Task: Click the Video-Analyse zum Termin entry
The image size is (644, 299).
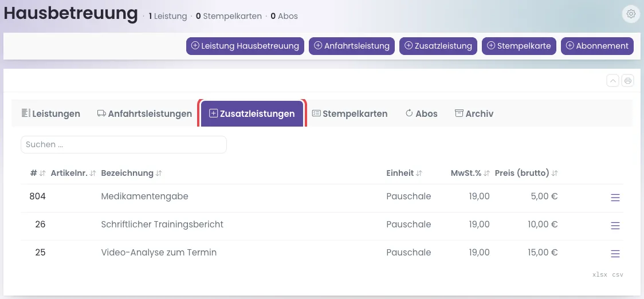Action: click(159, 252)
